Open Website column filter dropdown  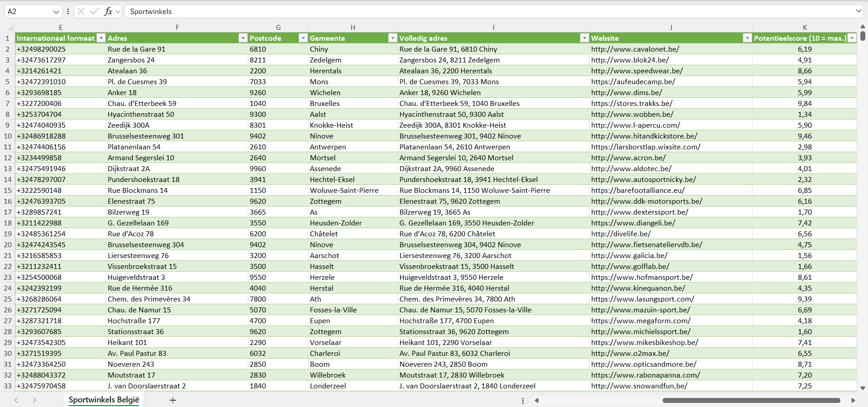pos(747,38)
